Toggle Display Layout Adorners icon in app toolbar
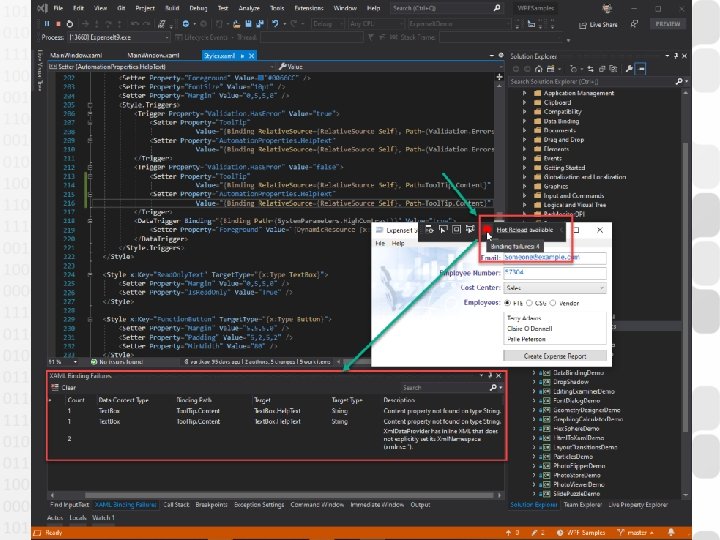The height and width of the screenshot is (540, 720). point(455,230)
